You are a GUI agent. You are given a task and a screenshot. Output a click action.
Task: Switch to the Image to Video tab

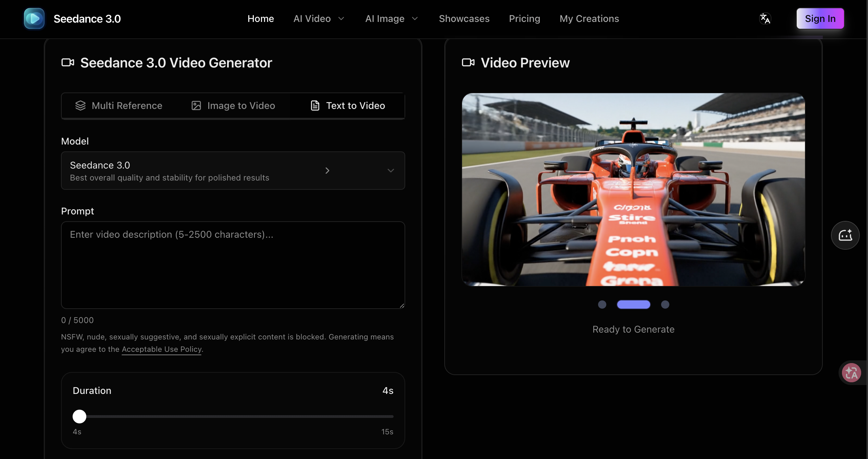click(233, 106)
